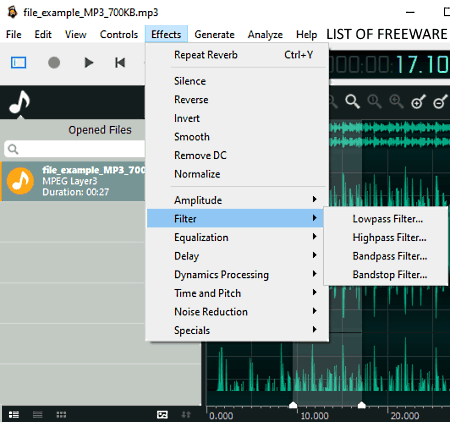Start playback with the play button
Image resolution: width=450 pixels, height=422 pixels.
[88, 63]
